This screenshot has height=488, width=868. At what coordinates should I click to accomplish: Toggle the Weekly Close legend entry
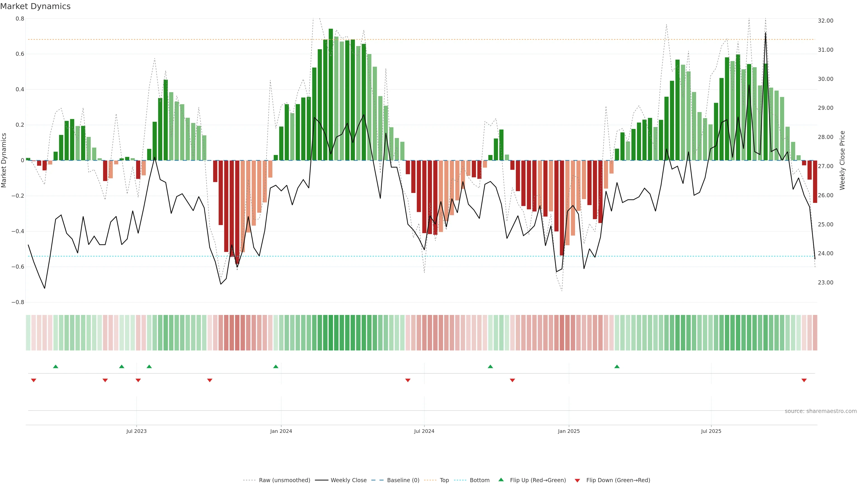point(348,480)
